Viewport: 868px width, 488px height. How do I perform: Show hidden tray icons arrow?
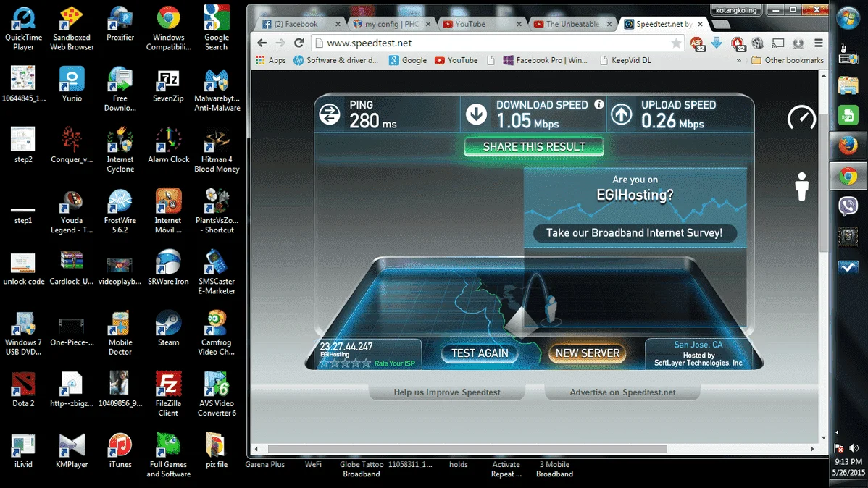837,432
